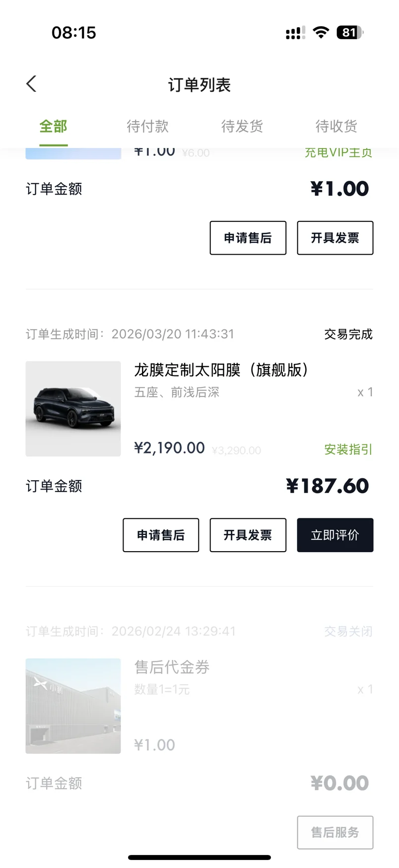Open the 充电VIP主页 link
Screen dimensions: 399x868
[338, 152]
